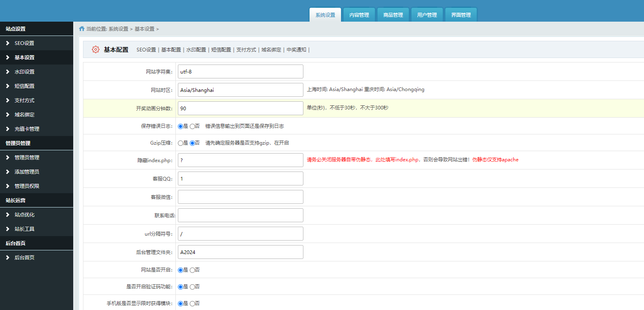Click the arrow icon beside 水印设置

7,71
